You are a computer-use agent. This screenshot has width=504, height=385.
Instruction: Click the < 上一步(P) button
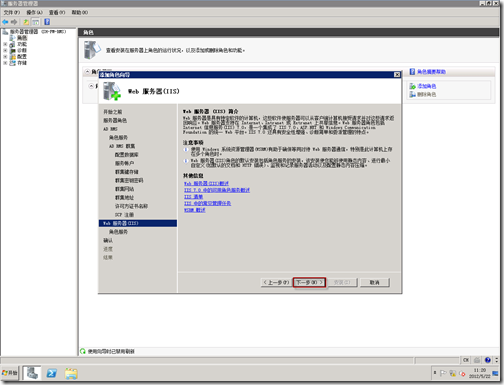click(276, 282)
